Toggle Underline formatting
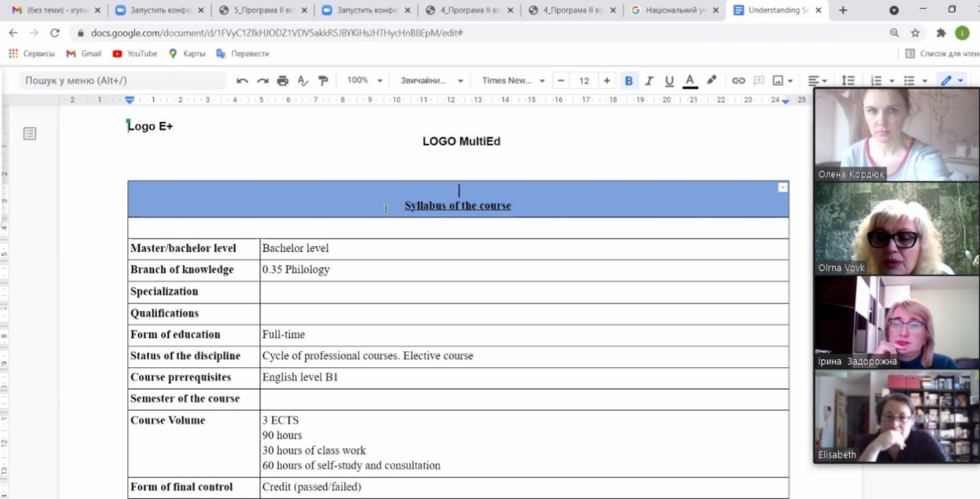Viewport: 980px width, 499px height. pos(669,81)
